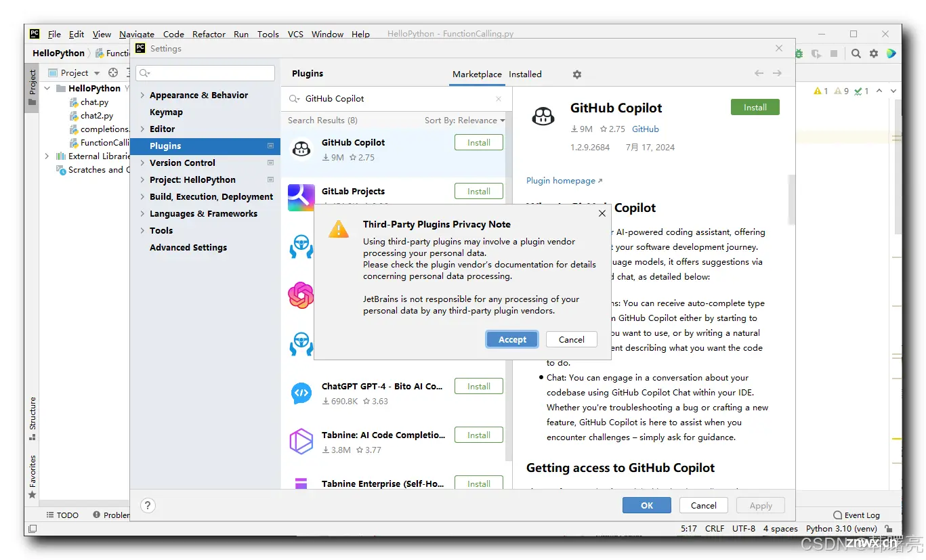
Task: Click the settings search field
Action: [205, 73]
